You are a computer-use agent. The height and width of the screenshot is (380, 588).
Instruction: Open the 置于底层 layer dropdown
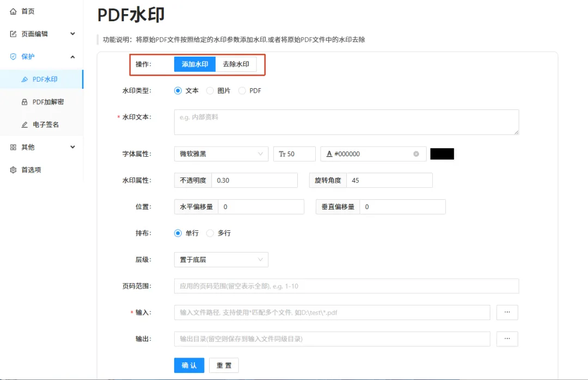[221, 260]
